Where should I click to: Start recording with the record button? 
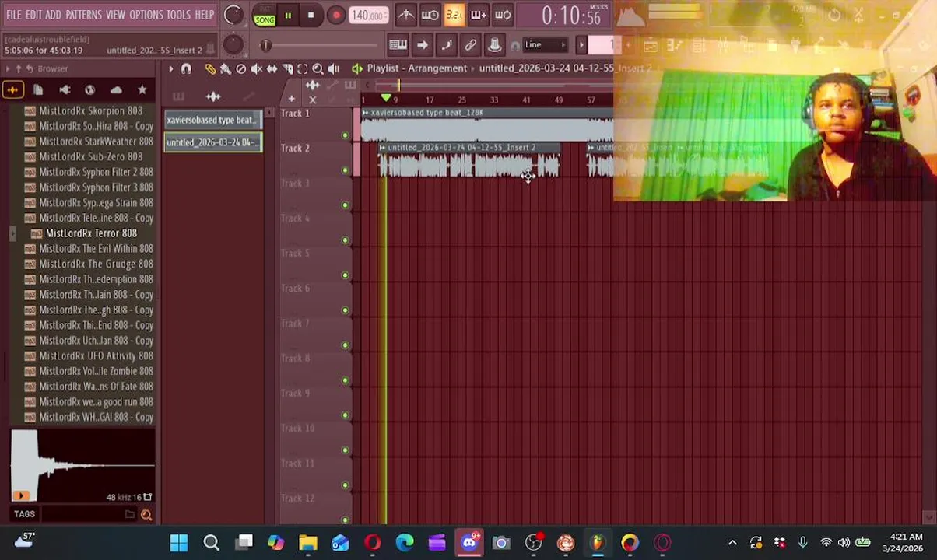pyautogui.click(x=335, y=15)
